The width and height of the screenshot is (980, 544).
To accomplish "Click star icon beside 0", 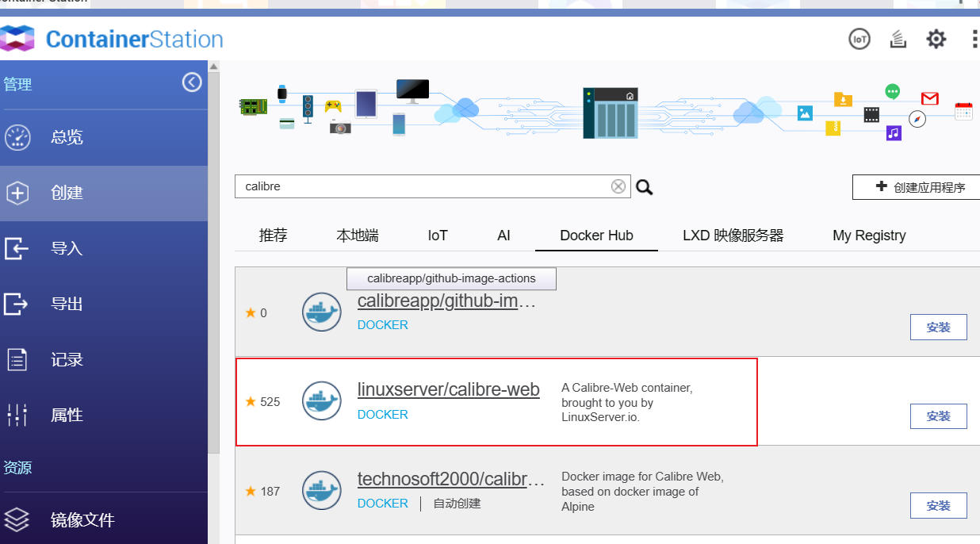I will 251,312.
